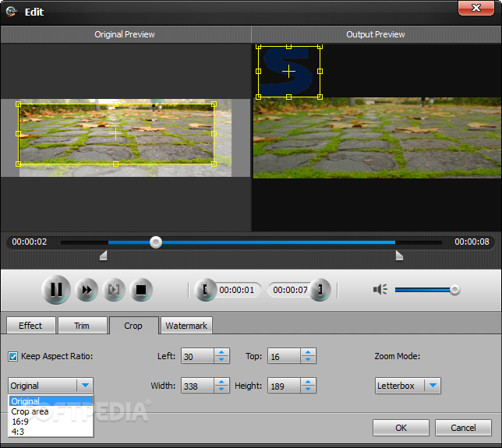Viewport: 502px width, 448px height.
Task: Click watermark center crosshair in Output Preview
Action: pos(288,71)
